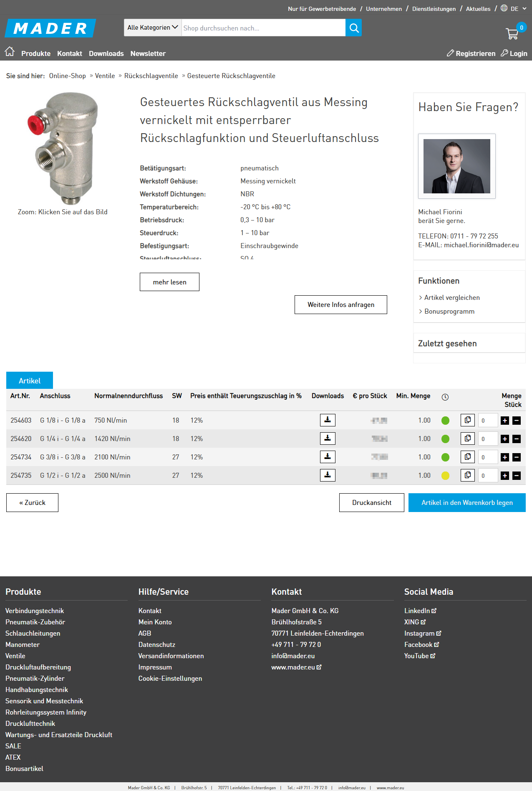The image size is (532, 791).
Task: Click the shop search input field
Action: 263,28
